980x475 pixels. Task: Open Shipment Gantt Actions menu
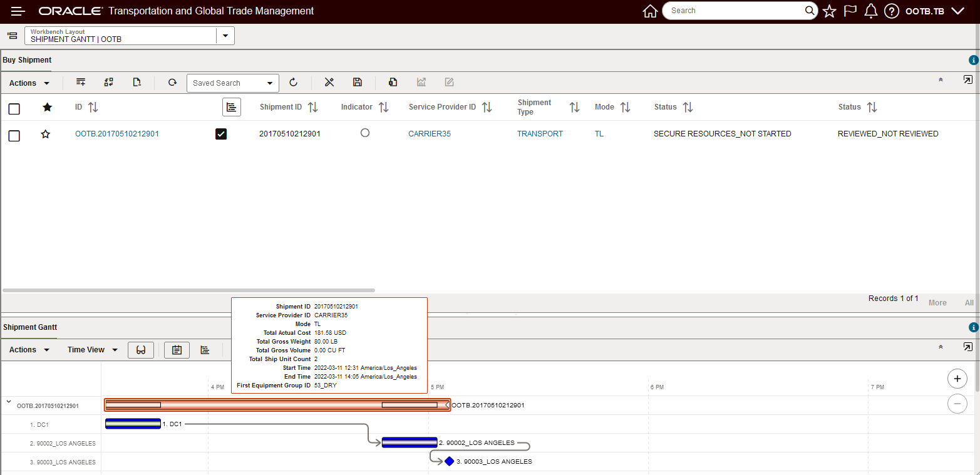(x=29, y=350)
